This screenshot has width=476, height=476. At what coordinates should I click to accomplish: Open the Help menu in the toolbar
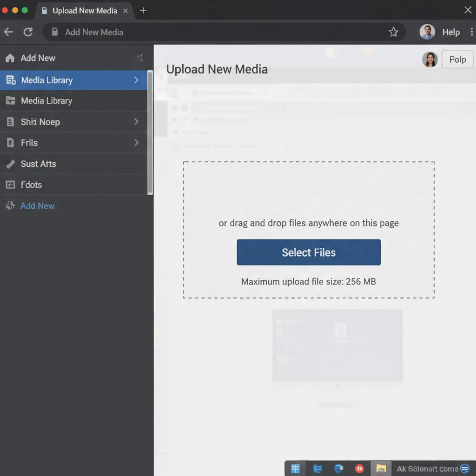450,32
